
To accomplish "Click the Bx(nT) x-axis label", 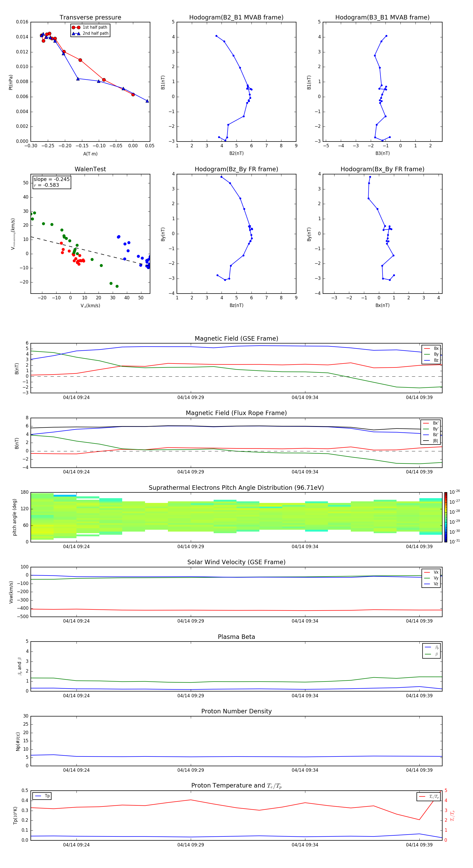I will [382, 305].
